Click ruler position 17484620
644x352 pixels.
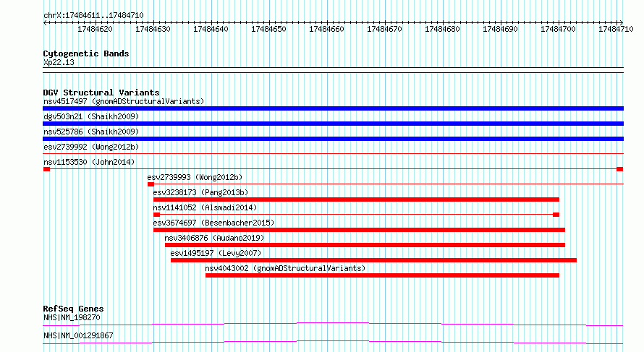95,29
